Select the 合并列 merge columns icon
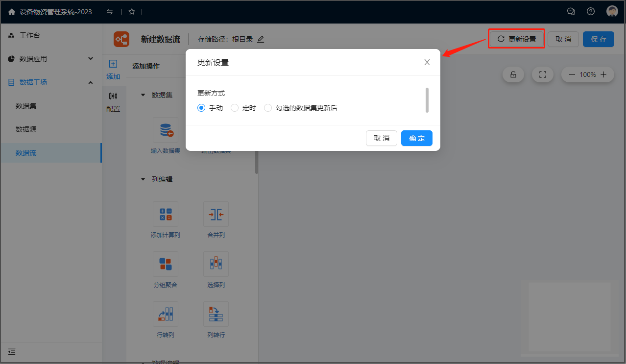 click(x=216, y=214)
